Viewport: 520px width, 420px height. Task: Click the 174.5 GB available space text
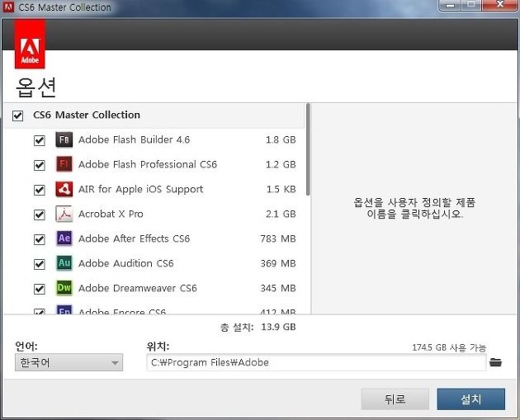click(449, 347)
